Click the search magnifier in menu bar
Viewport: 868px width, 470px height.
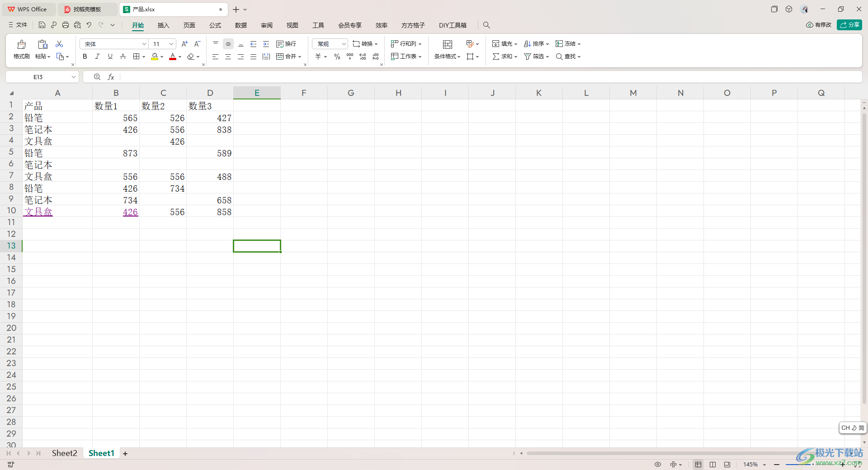486,25
